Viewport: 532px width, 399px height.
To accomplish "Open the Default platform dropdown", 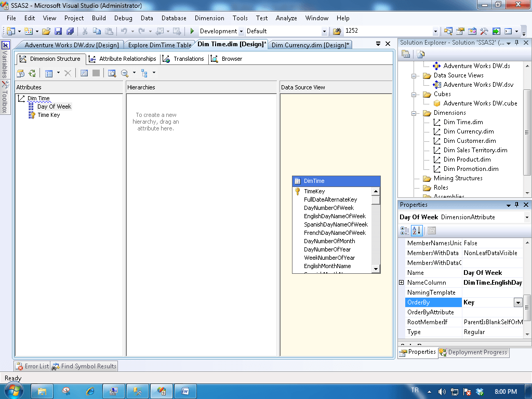I will 324,31.
